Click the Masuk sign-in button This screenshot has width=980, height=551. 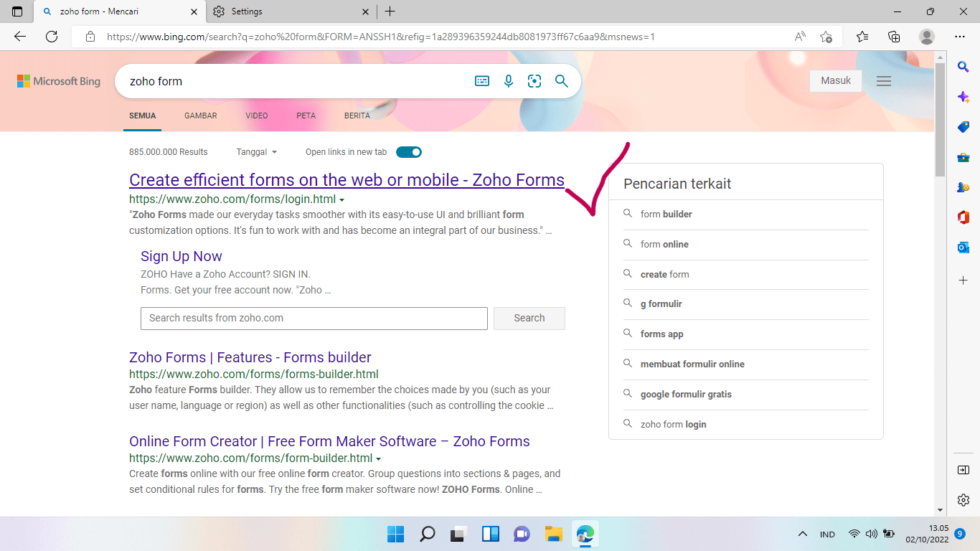(836, 81)
